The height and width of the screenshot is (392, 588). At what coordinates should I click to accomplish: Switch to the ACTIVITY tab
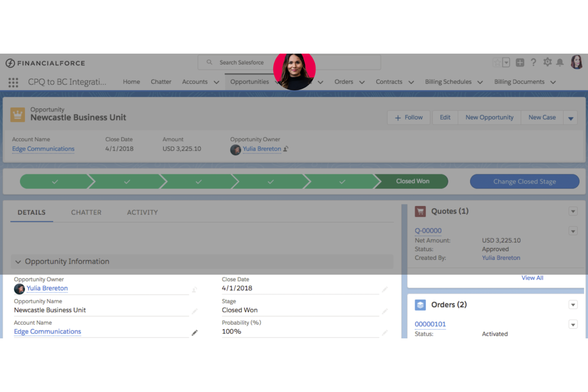click(142, 212)
